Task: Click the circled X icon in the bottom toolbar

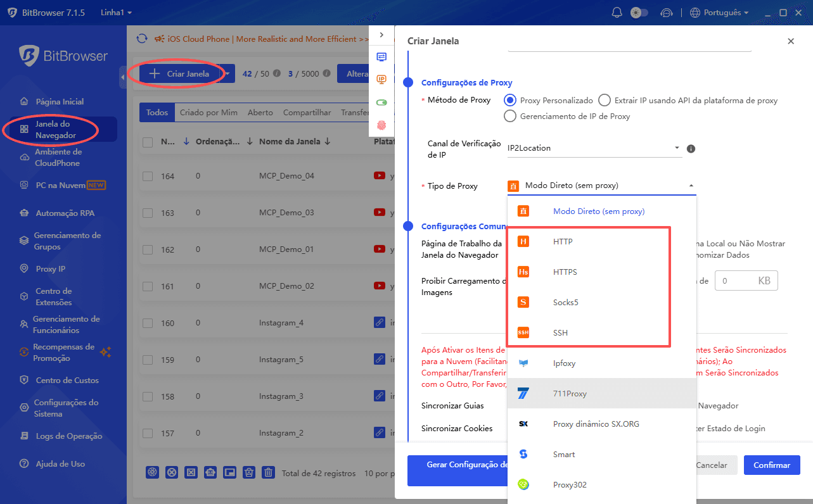Action: tap(172, 472)
